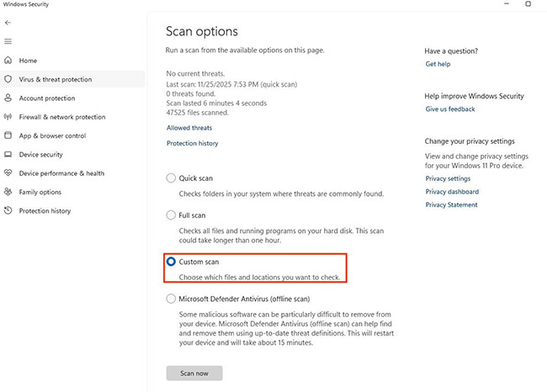547x392 pixels.
Task: Click 'Change your privacy settings' heading
Action: [x=470, y=141]
